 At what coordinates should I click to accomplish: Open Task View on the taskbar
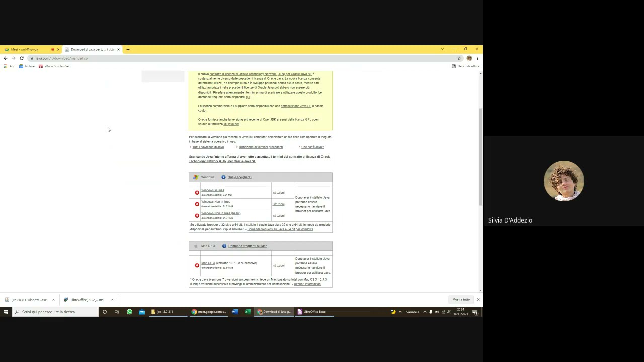[x=117, y=312]
